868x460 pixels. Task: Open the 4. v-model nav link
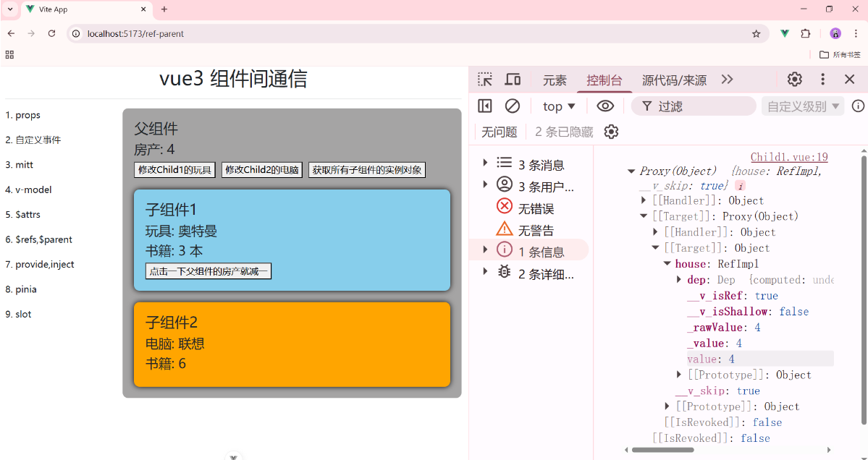tap(28, 189)
